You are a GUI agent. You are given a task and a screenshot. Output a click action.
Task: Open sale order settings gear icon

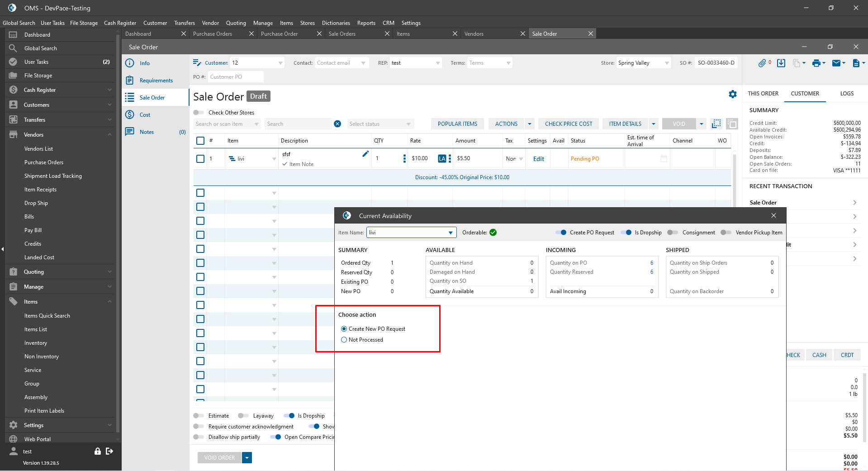click(733, 94)
